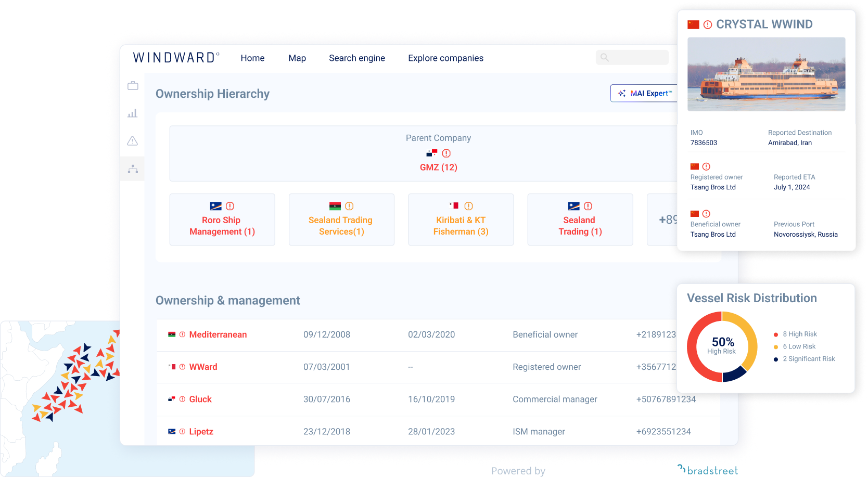Click the Windward logo
Viewport: 868px width, 477px height.
click(176, 58)
